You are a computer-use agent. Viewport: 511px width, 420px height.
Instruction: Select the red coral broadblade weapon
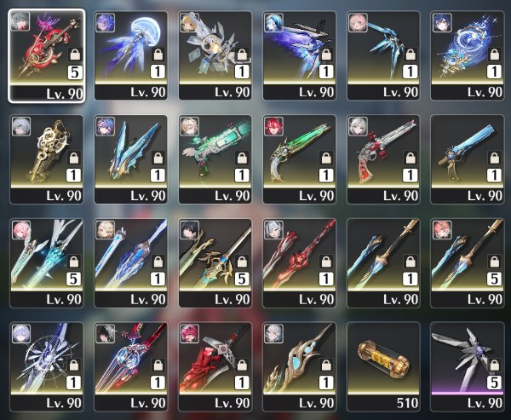215,367
